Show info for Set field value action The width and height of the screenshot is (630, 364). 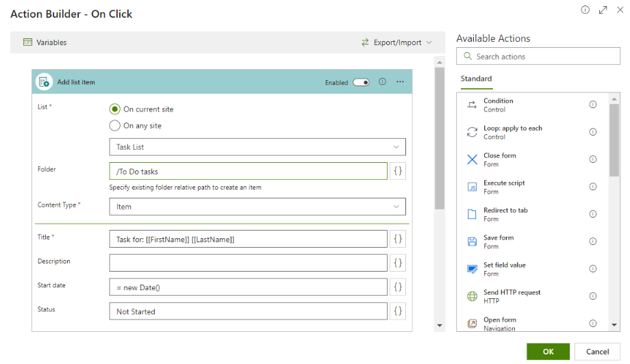click(x=592, y=268)
